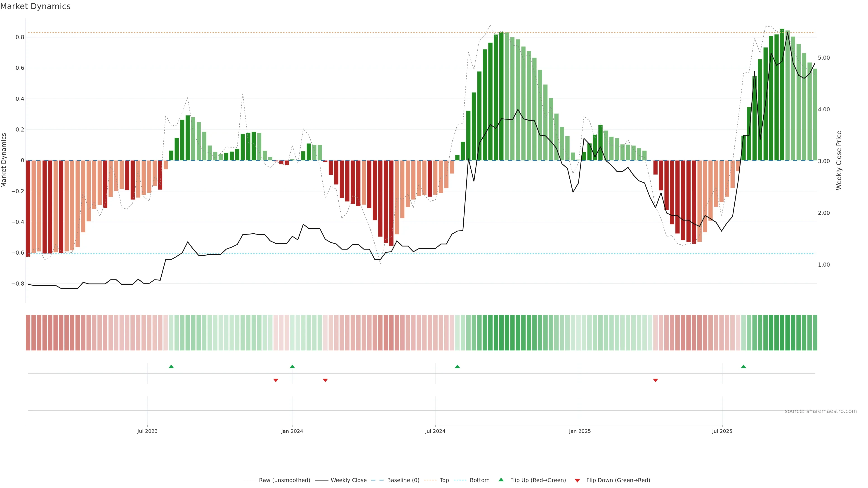Viewport: 868px width, 488px height.
Task: Click the red flip-down triangle after Jan 2024
Action: coord(325,380)
